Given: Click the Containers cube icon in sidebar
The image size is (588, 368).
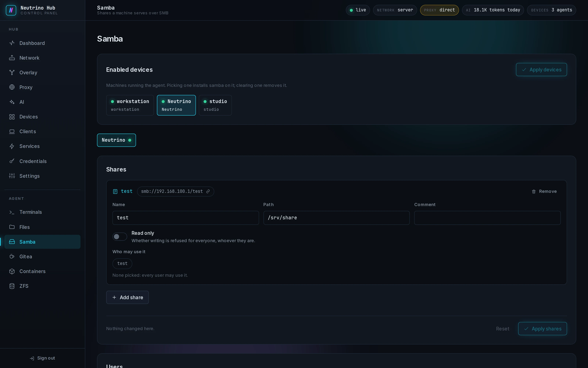Looking at the screenshot, I should pyautogui.click(x=12, y=271).
